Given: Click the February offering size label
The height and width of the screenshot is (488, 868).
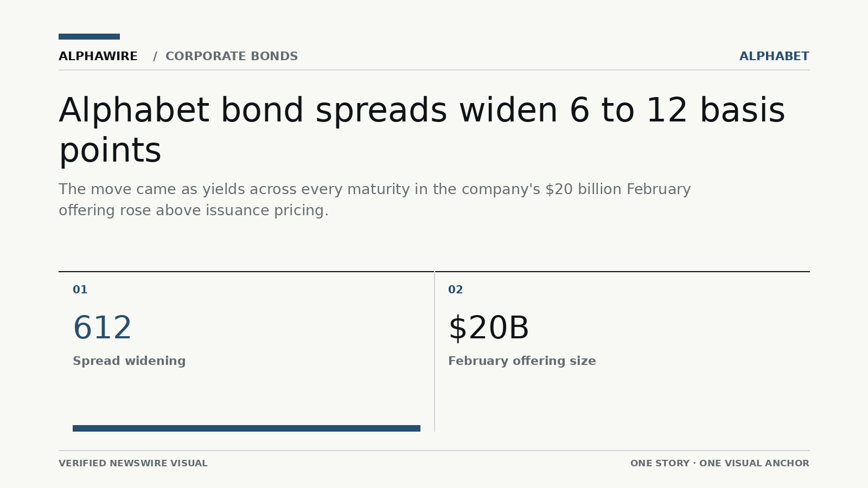Looking at the screenshot, I should [522, 361].
